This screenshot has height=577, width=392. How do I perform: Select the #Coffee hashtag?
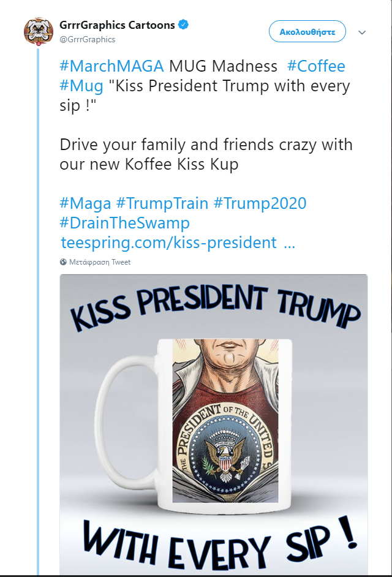pyautogui.click(x=316, y=66)
